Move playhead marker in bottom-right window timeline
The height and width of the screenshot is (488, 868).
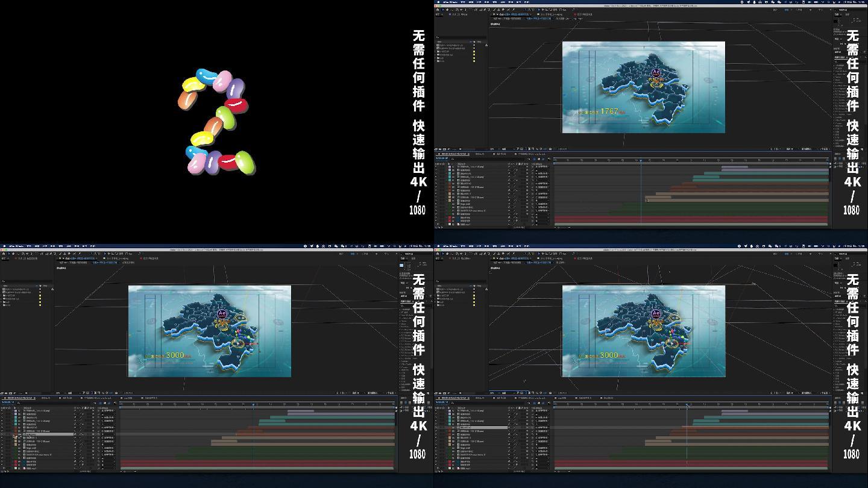point(687,404)
